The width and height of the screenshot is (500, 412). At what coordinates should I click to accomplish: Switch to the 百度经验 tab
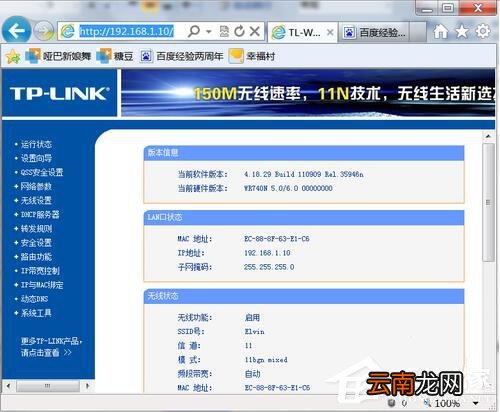(x=374, y=32)
